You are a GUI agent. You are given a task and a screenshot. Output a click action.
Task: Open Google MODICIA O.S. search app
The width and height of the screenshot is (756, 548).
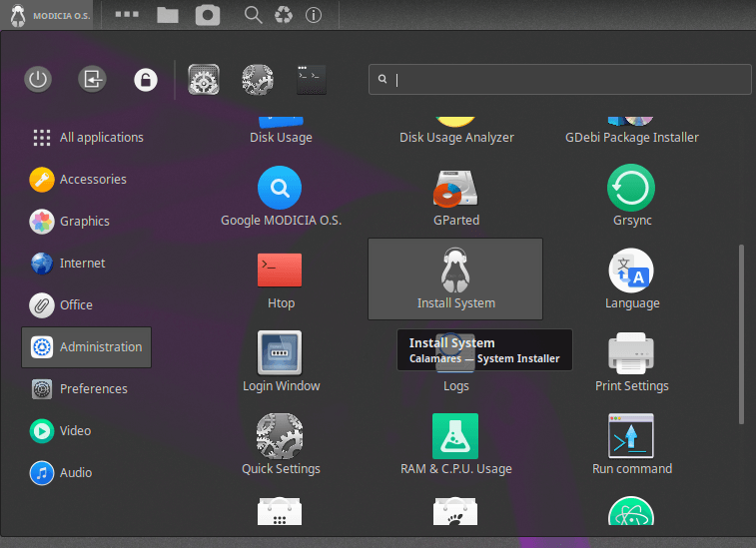click(x=281, y=197)
